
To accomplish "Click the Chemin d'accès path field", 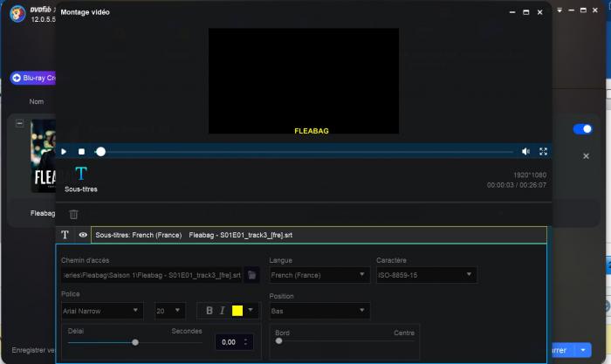I will click(152, 275).
